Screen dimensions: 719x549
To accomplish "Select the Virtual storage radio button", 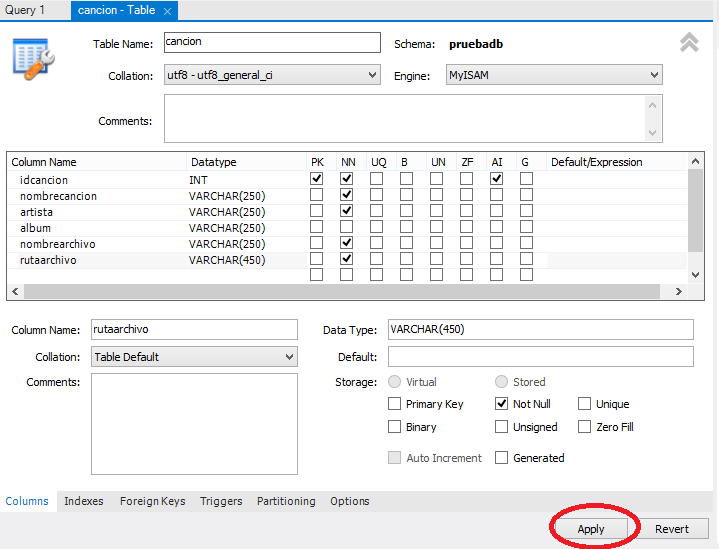I will click(394, 382).
